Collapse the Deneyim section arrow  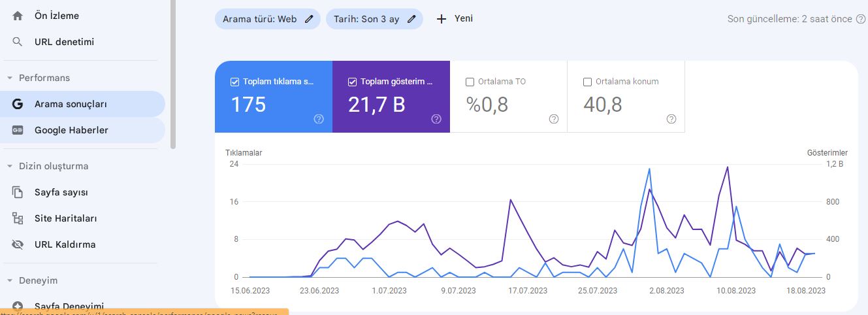[10, 280]
